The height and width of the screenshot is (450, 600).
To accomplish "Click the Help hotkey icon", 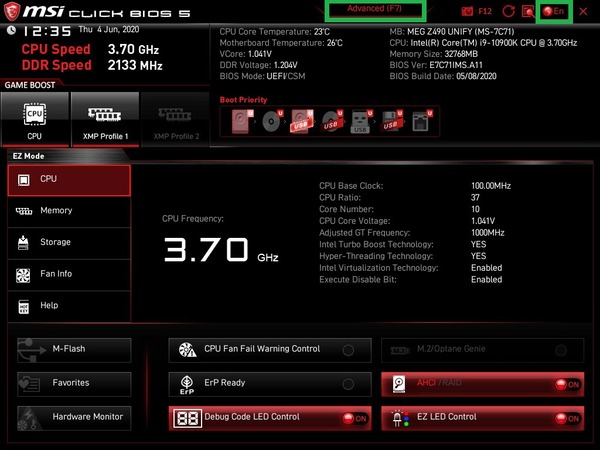I will [24, 307].
